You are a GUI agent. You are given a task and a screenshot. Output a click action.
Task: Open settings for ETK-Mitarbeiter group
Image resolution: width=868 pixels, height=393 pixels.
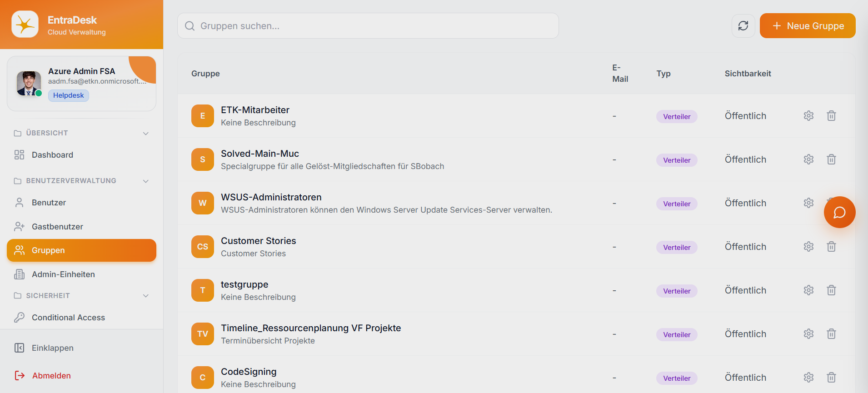coord(808,116)
